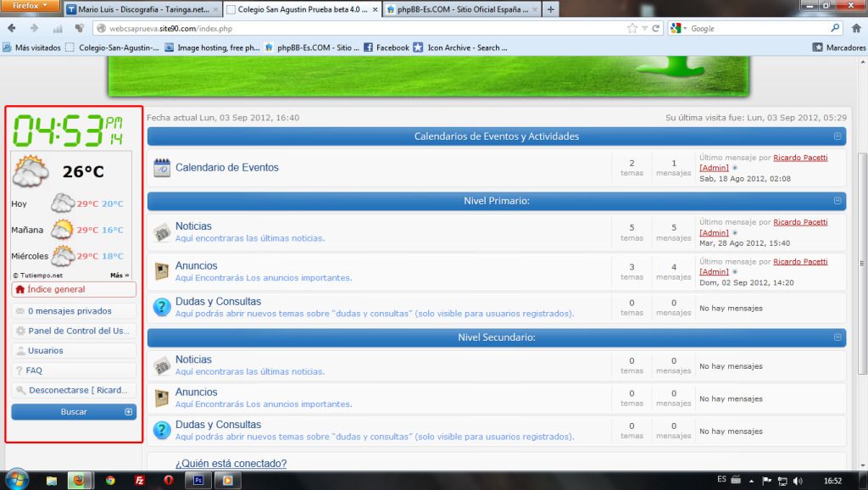The image size is (868, 490).
Task: Switch to the phpBB-Es.COM tab
Action: pos(462,9)
